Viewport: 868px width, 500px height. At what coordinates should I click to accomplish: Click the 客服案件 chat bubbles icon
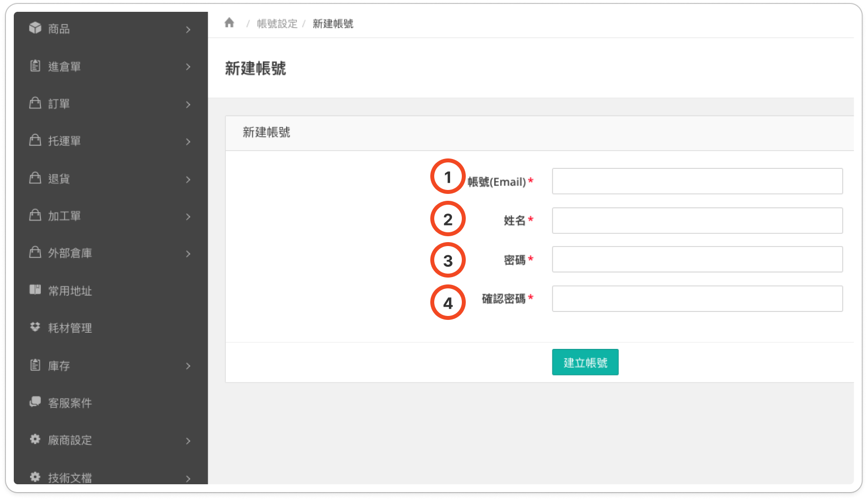[x=35, y=402]
